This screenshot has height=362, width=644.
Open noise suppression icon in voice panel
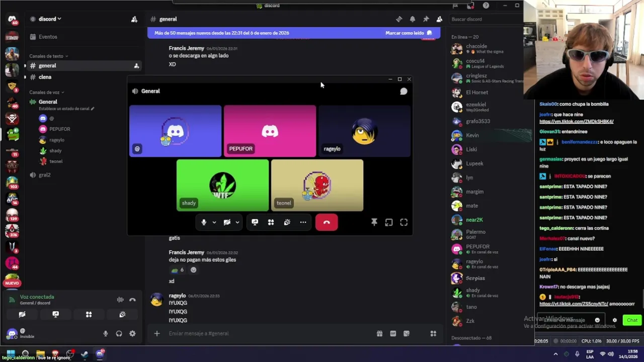[x=120, y=300]
